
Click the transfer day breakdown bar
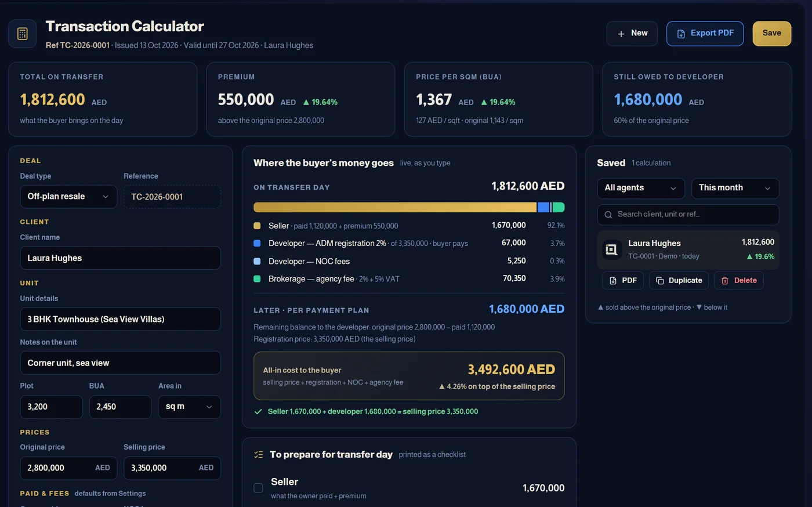pyautogui.click(x=409, y=207)
